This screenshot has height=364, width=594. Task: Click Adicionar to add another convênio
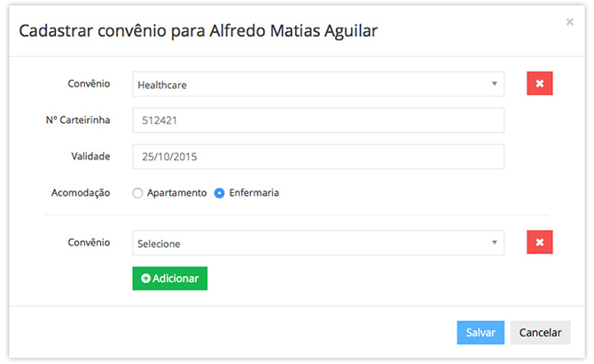click(x=169, y=278)
